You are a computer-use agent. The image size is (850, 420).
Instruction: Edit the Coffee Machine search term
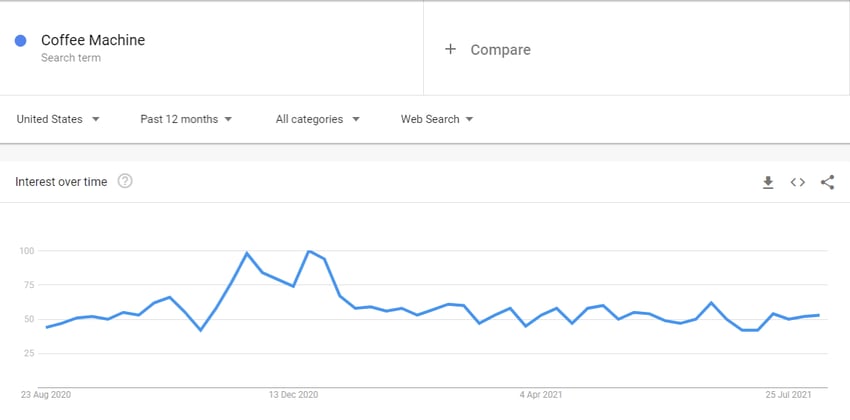(x=93, y=40)
